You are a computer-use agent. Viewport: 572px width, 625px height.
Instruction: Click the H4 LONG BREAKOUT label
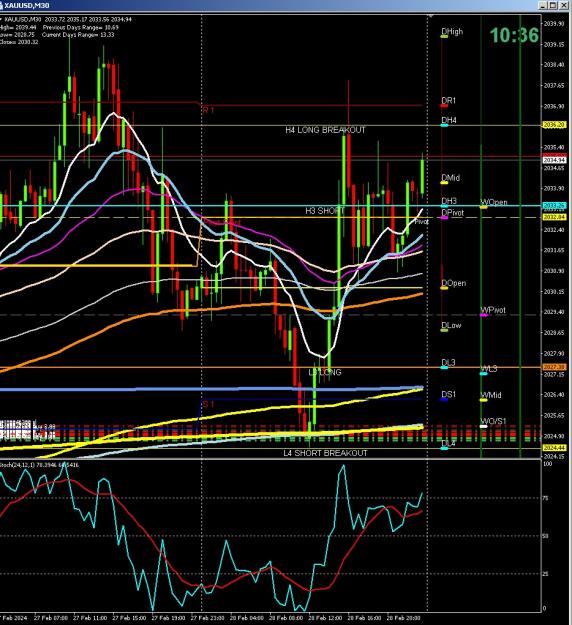click(325, 130)
